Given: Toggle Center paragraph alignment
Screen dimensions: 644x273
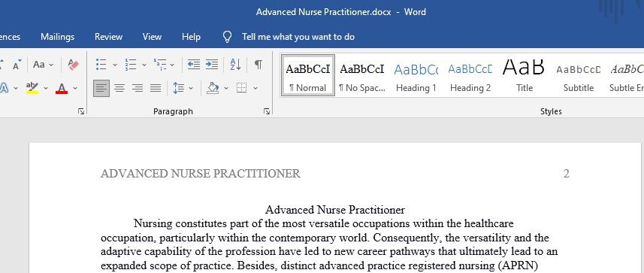Looking at the screenshot, I should tap(119, 88).
